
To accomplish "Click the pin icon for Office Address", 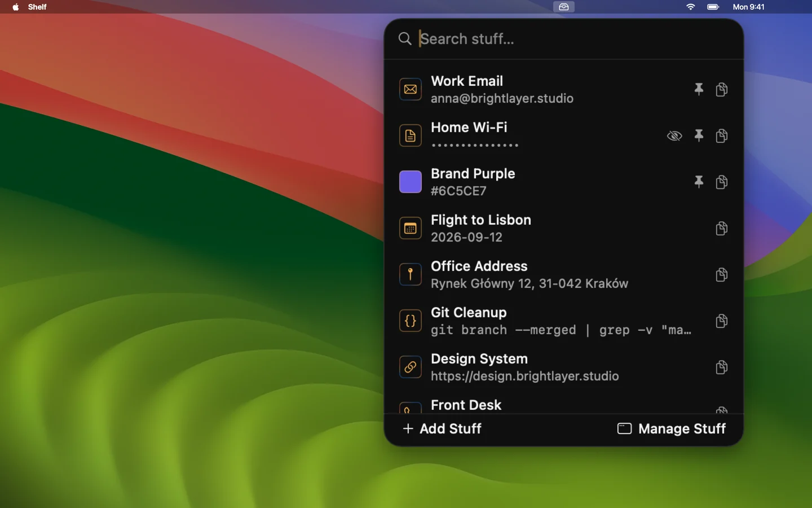I will click(x=411, y=274).
